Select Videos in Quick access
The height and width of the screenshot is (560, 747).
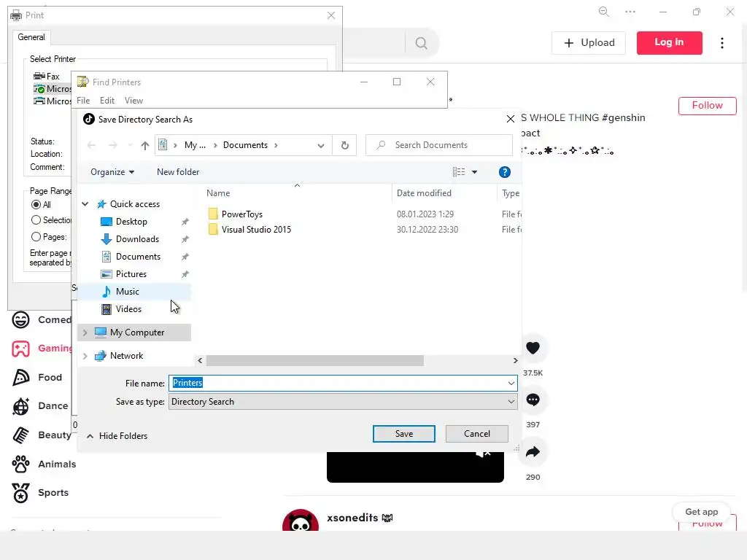[x=128, y=309]
